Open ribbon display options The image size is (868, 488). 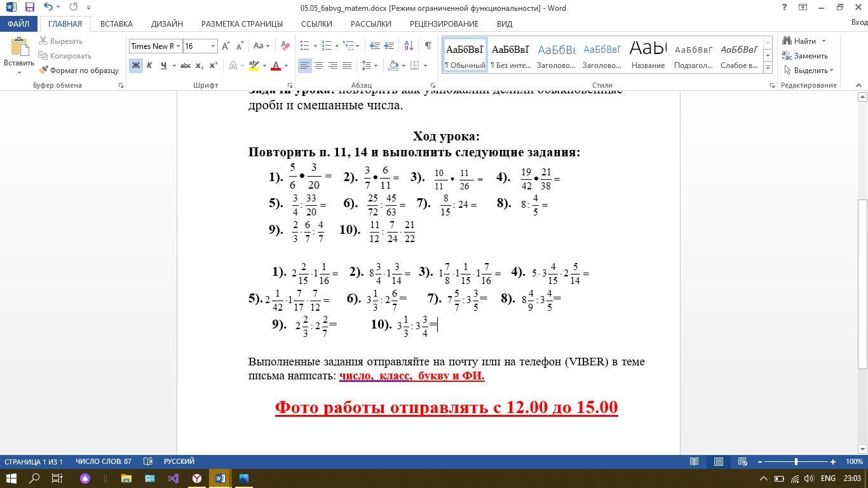click(803, 8)
